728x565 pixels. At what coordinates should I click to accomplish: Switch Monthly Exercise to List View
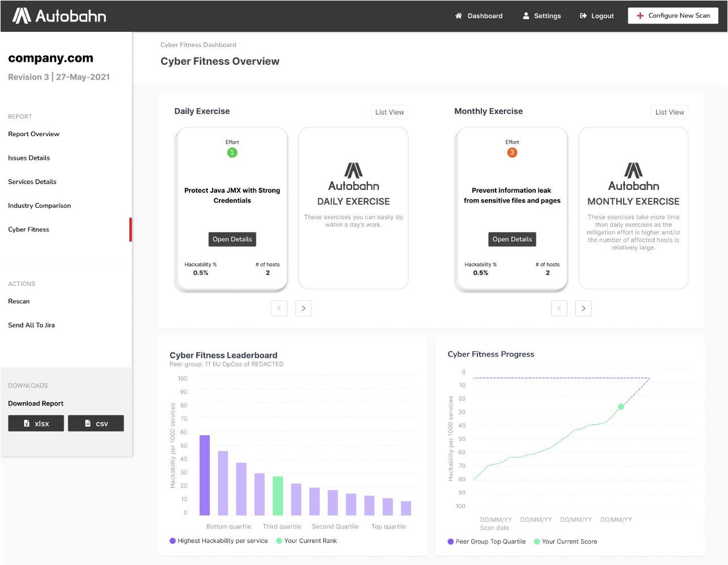coord(670,112)
